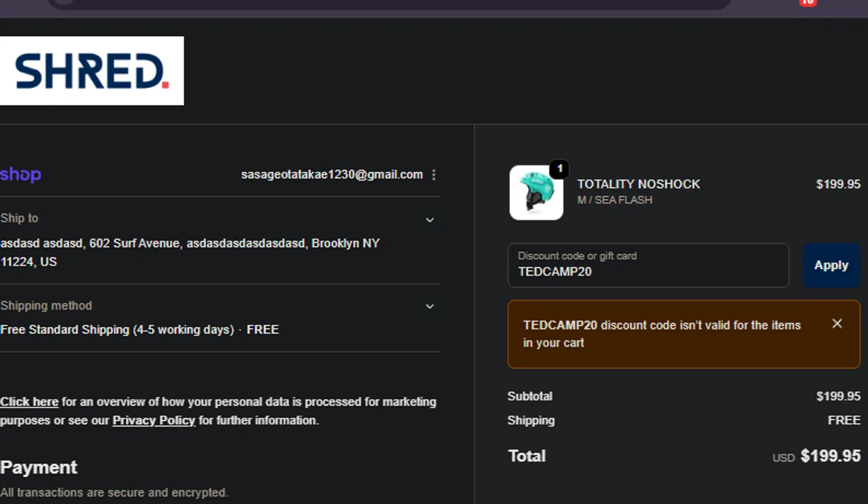Click the Totality Noshock helmet thumbnail
The width and height of the screenshot is (868, 504).
[536, 193]
